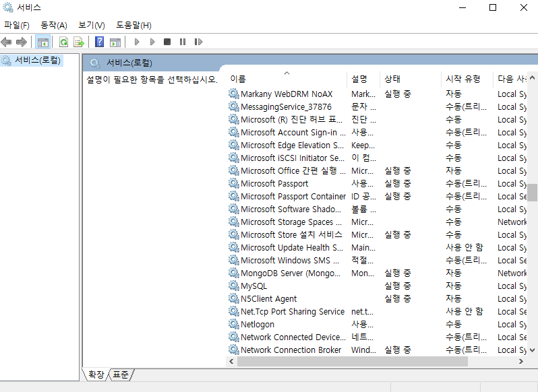This screenshot has height=392, width=538.
Task: Select Microsoft Passport Container service
Action: [x=377, y=197]
